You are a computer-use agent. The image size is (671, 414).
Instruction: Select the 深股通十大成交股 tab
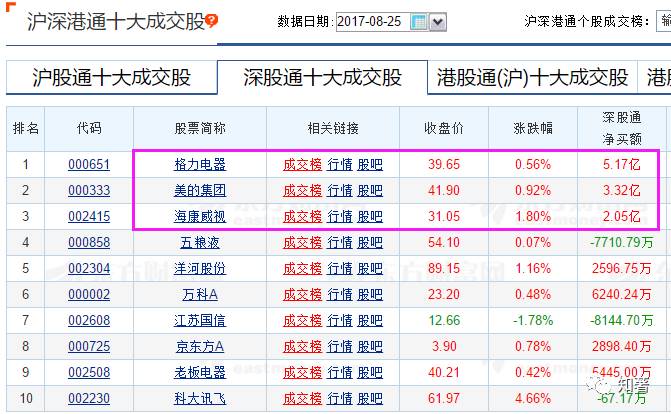pyautogui.click(x=322, y=77)
